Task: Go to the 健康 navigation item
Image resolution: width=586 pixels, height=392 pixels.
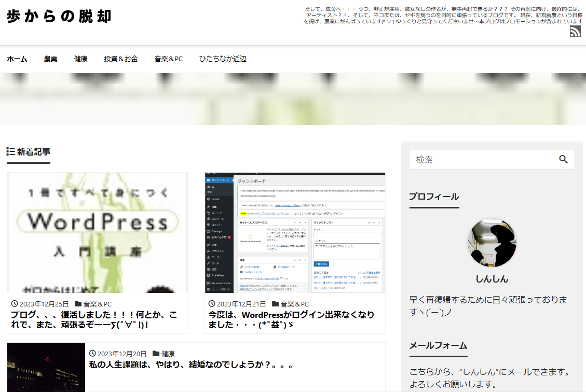Action: coord(80,59)
